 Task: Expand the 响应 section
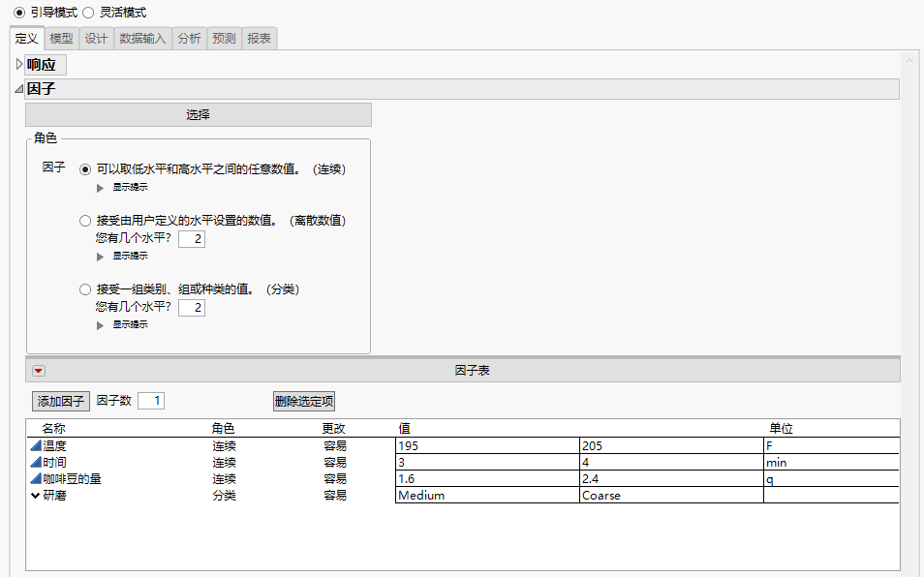[x=18, y=64]
